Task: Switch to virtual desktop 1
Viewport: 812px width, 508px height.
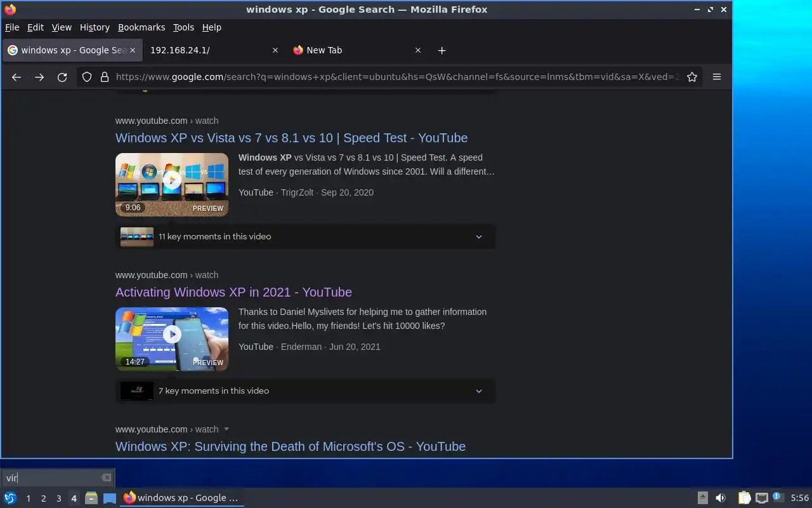Action: [x=28, y=498]
